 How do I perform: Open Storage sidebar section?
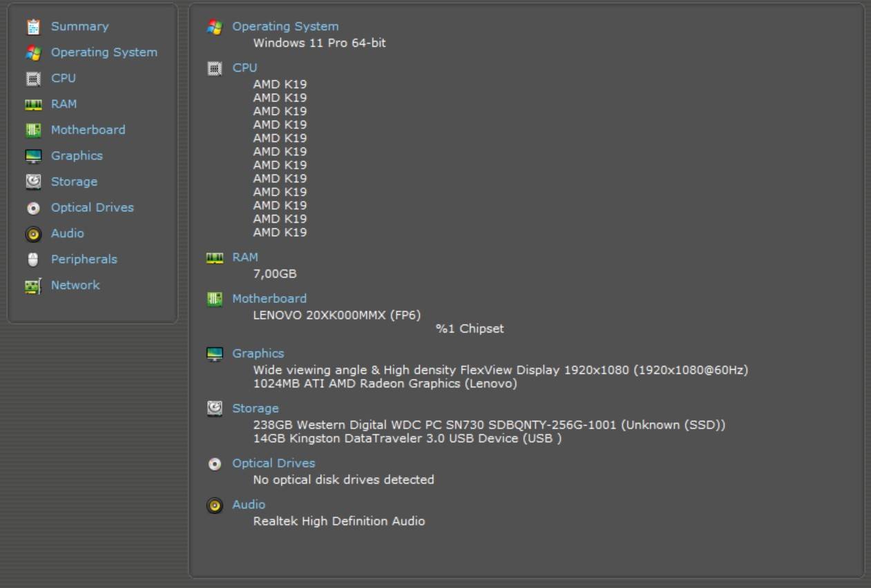pos(74,182)
